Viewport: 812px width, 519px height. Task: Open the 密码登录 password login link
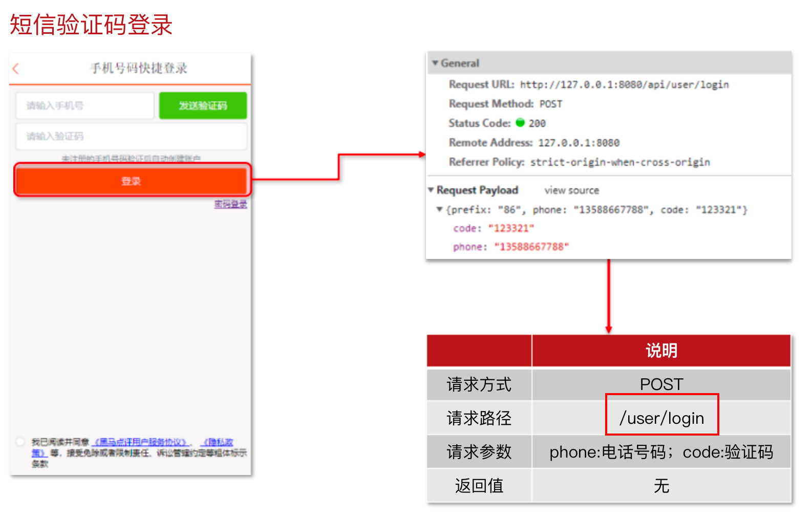click(230, 204)
